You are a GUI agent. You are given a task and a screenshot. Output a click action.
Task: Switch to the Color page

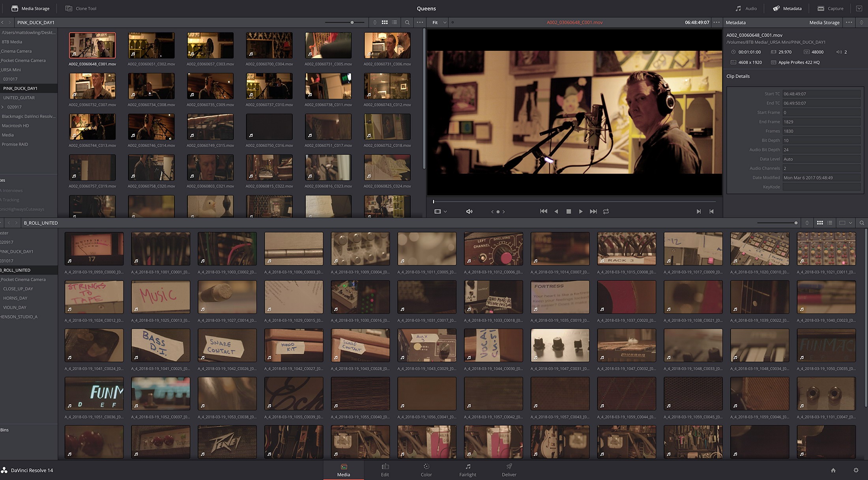tap(426, 470)
